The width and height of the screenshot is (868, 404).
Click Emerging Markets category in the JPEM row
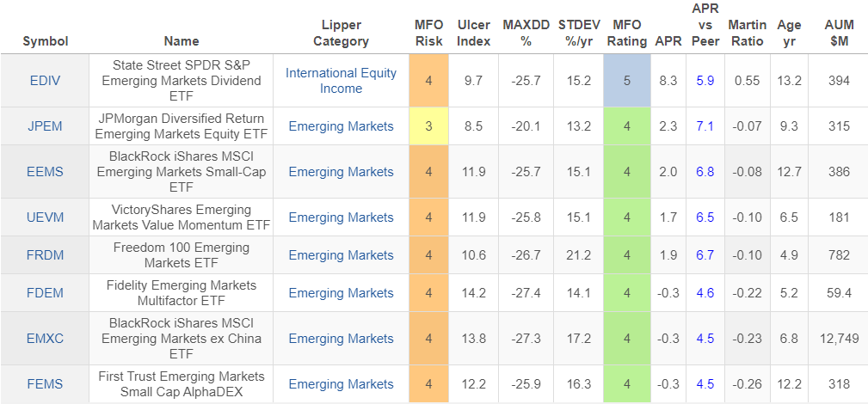click(x=341, y=126)
